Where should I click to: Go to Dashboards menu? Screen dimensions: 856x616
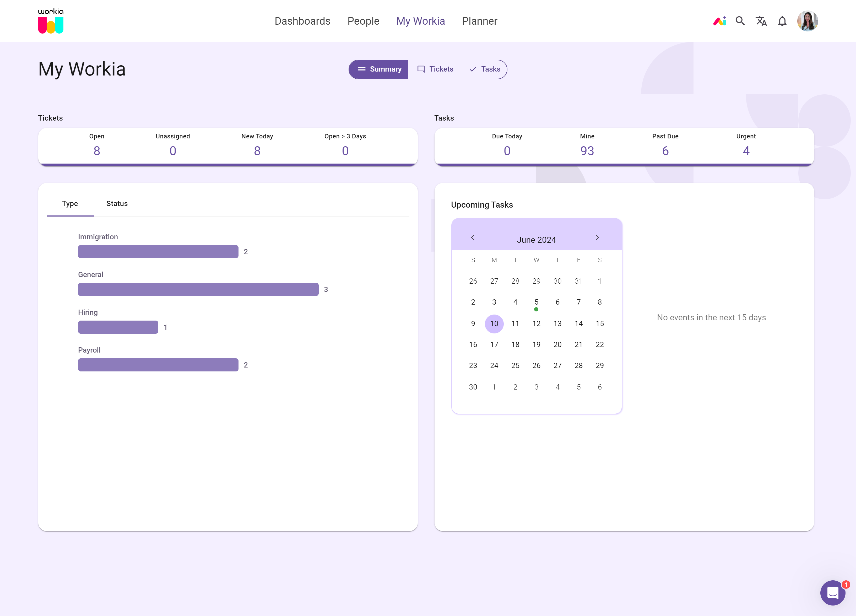302,21
